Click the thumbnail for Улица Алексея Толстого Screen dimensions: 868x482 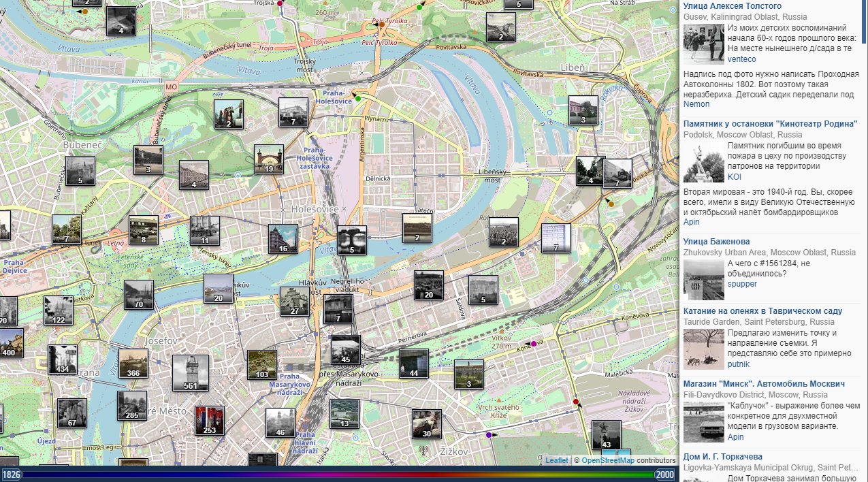tap(704, 44)
